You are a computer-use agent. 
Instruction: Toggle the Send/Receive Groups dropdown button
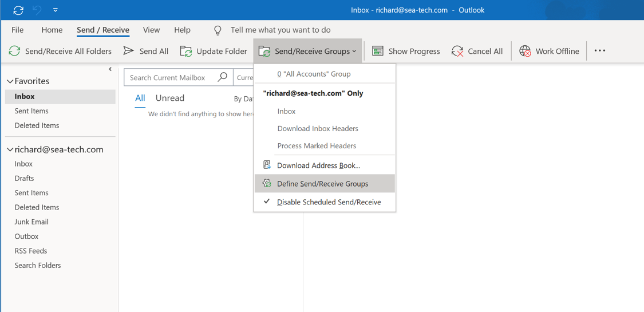point(307,52)
